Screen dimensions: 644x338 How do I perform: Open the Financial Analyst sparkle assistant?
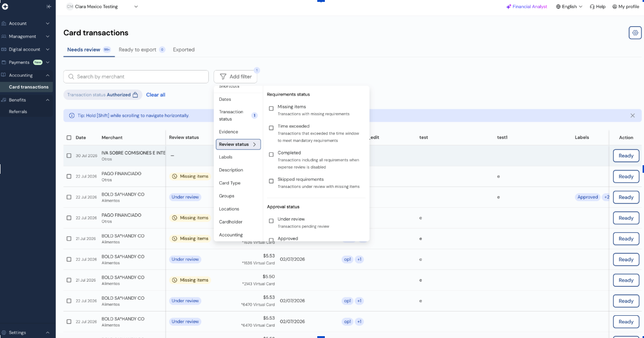tap(526, 7)
